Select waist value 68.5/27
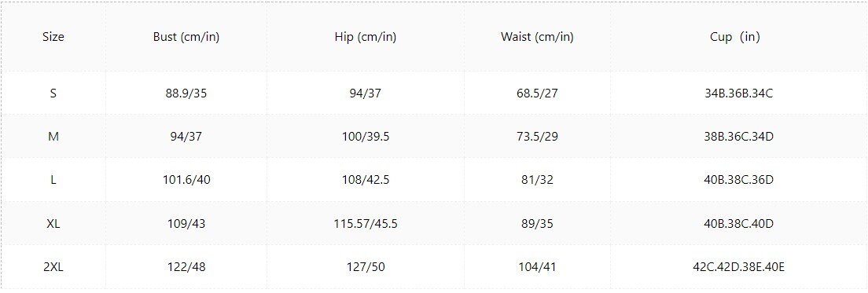The height and width of the screenshot is (293, 868). 537,93
